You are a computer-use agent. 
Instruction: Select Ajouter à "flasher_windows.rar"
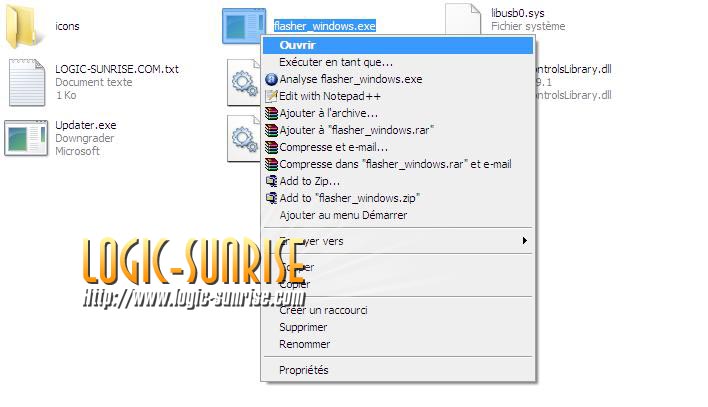click(x=398, y=130)
